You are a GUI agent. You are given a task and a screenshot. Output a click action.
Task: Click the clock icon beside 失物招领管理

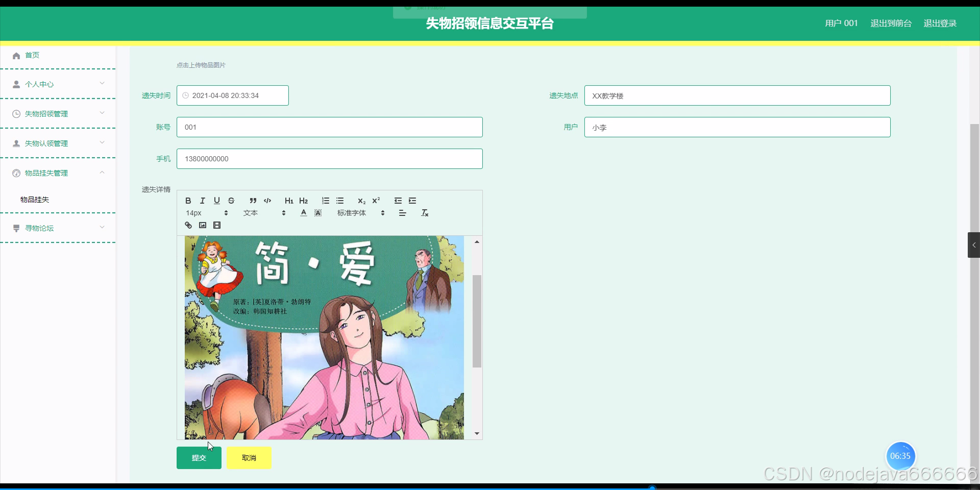tap(16, 114)
